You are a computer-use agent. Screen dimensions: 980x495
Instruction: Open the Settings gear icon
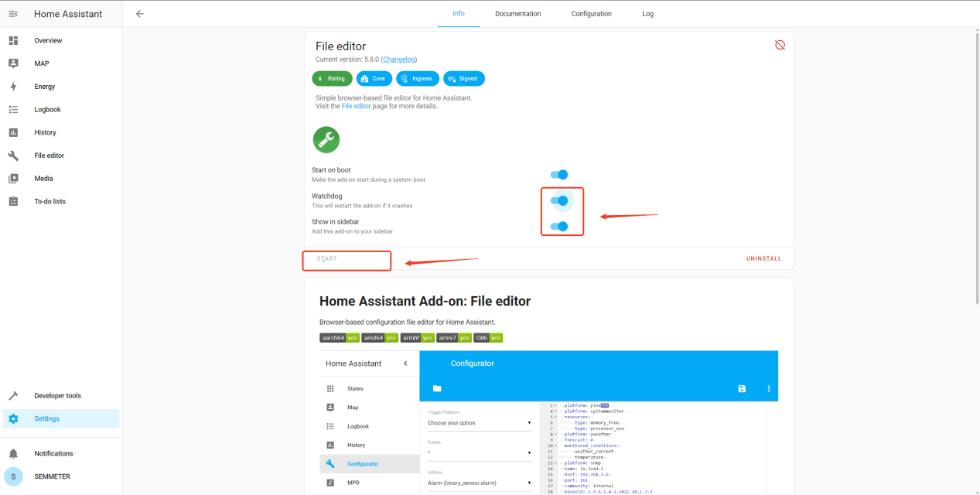pyautogui.click(x=13, y=418)
